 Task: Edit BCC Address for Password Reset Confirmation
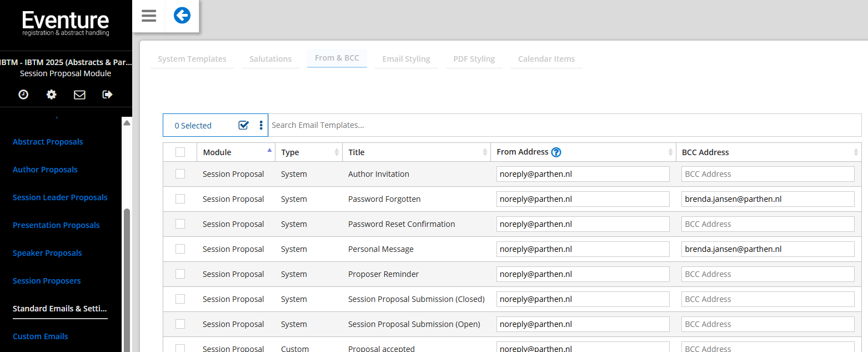(x=768, y=224)
